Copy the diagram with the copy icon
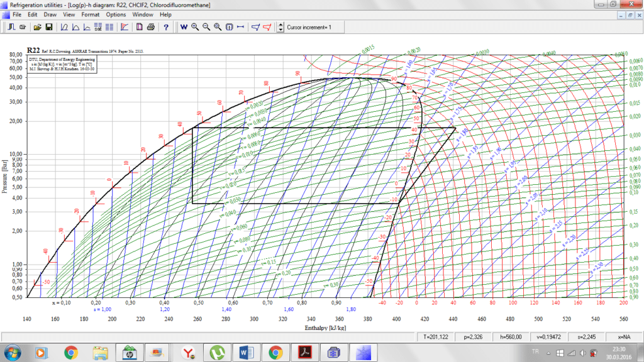The width and height of the screenshot is (644, 362). [x=140, y=27]
